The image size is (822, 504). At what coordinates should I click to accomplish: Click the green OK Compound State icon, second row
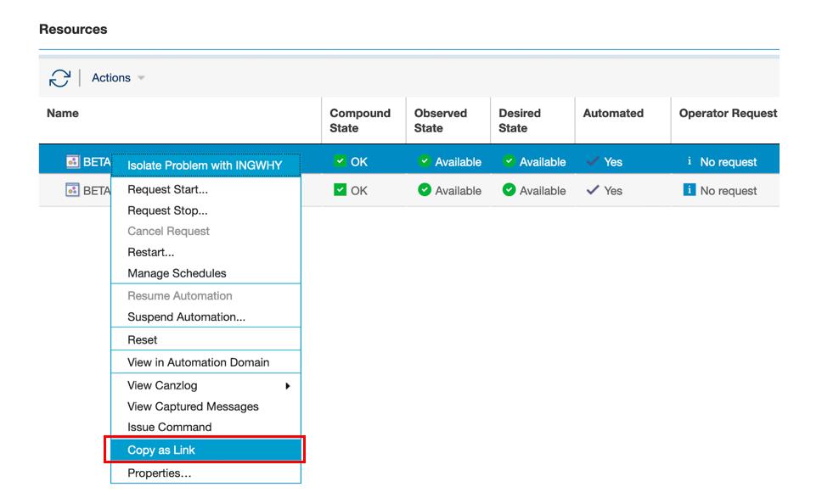tap(341, 190)
